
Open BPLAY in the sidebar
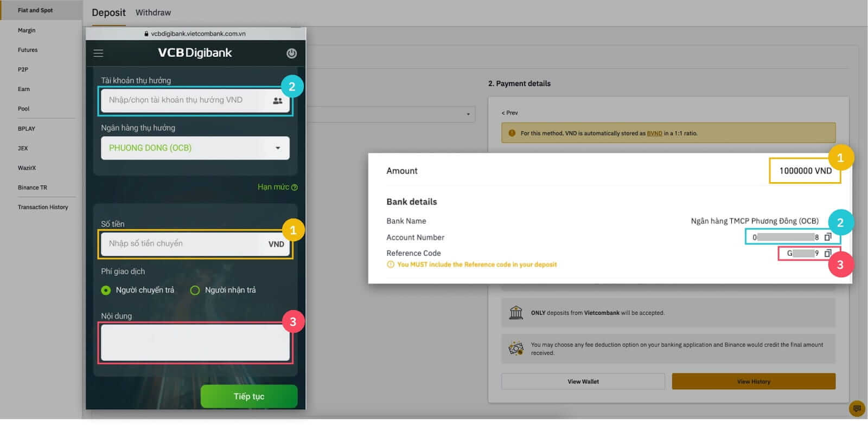coord(26,128)
